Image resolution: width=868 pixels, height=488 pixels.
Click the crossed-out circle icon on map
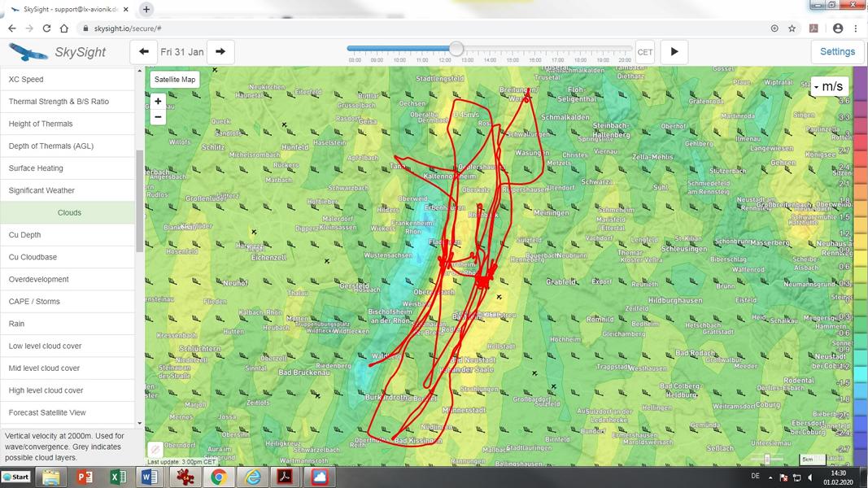(155, 450)
